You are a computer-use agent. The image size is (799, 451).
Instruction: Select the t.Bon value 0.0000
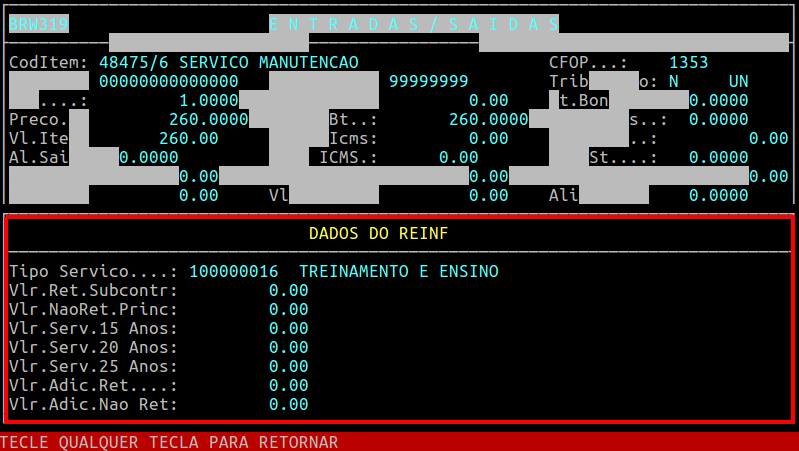[718, 100]
